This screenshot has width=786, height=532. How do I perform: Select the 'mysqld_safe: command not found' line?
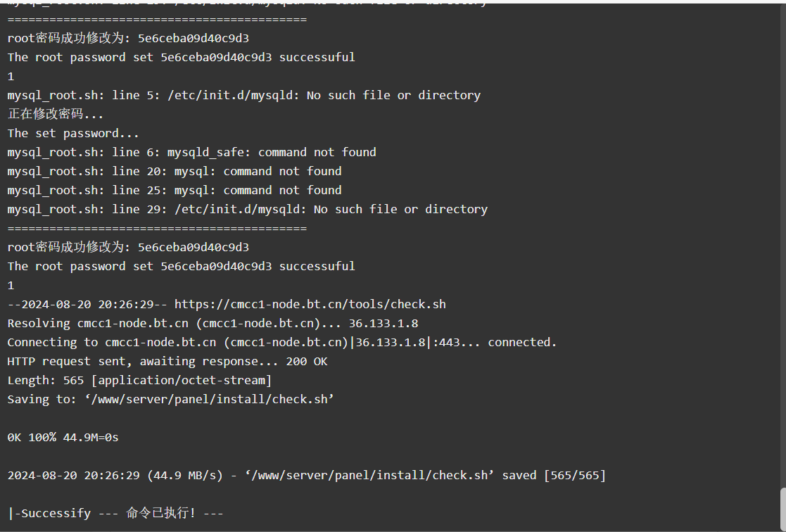click(191, 153)
